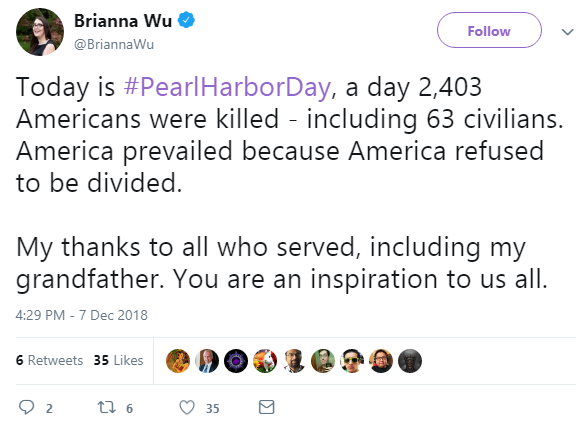The height and width of the screenshot is (428, 586).
Task: Open the @BriannaWu handle link
Action: [x=114, y=44]
